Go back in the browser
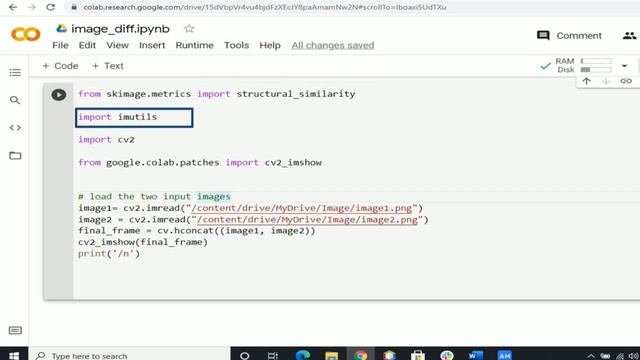The image size is (640, 360). [x=13, y=7]
